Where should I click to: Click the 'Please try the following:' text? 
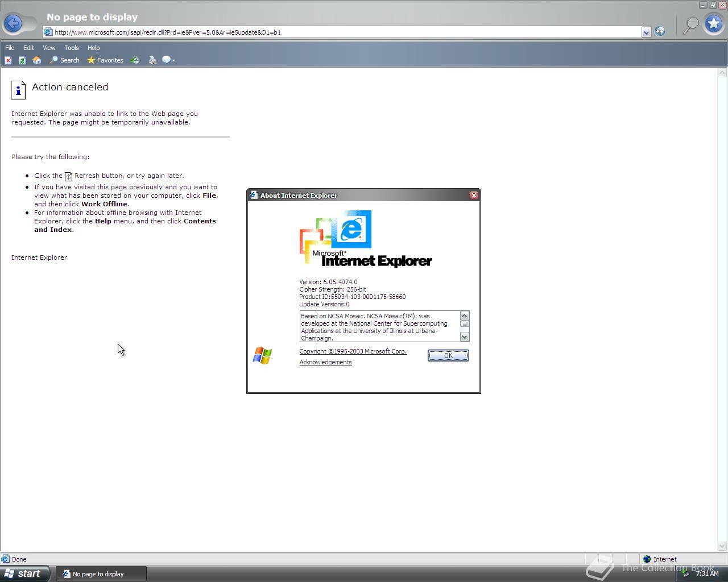(x=50, y=157)
